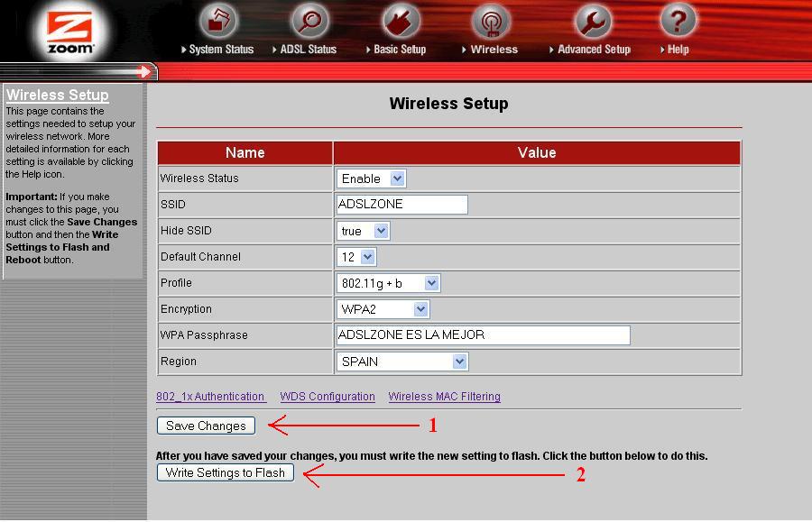
Task: Click into the WPA Passphrase field
Action: [x=484, y=334]
